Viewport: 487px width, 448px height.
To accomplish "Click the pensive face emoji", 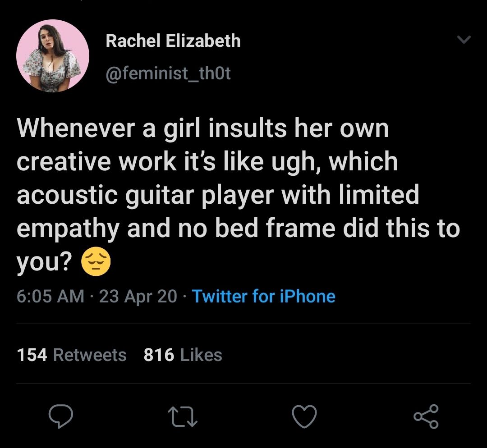I will 96,263.
